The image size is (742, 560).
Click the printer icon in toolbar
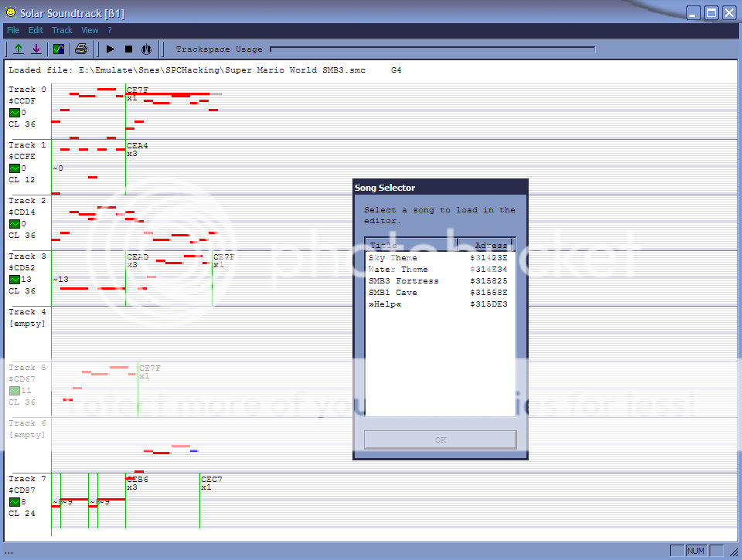point(80,49)
